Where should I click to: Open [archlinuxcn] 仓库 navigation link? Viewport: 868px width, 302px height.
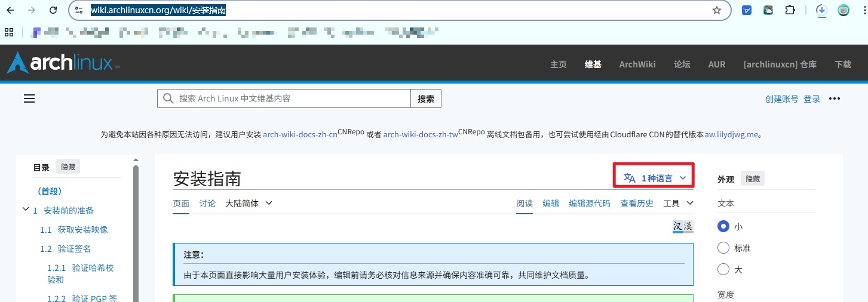(780, 64)
